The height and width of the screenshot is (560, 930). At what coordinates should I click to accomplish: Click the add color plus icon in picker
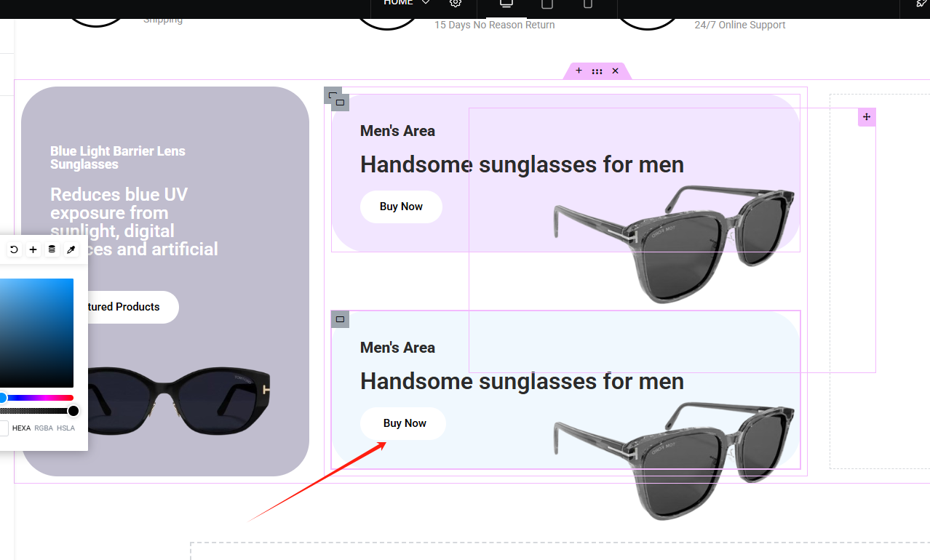(x=33, y=250)
